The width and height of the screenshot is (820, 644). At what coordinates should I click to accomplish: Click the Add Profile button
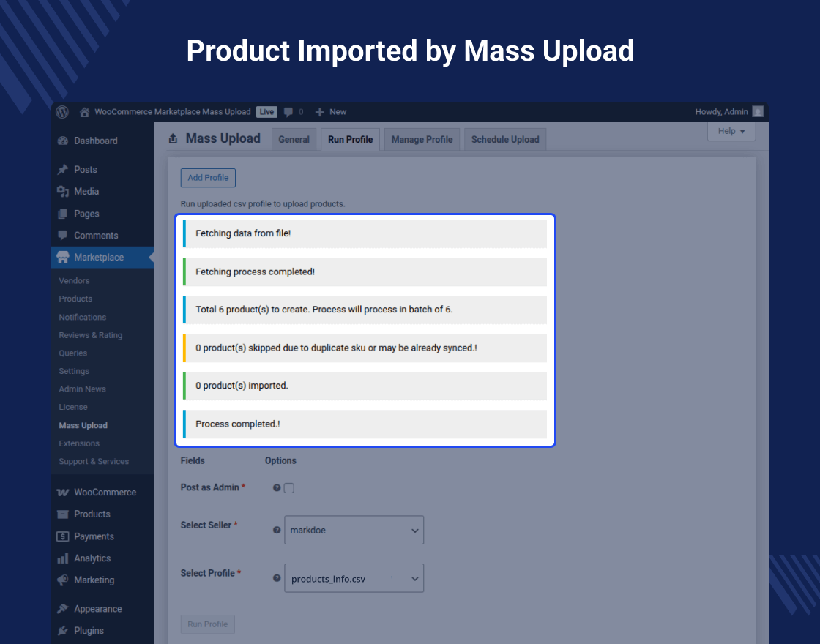(208, 178)
